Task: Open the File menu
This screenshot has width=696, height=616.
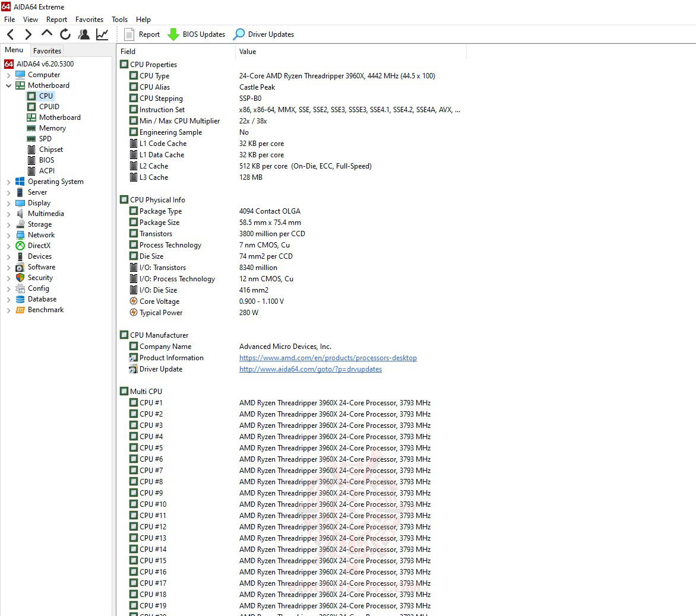Action: click(x=10, y=20)
